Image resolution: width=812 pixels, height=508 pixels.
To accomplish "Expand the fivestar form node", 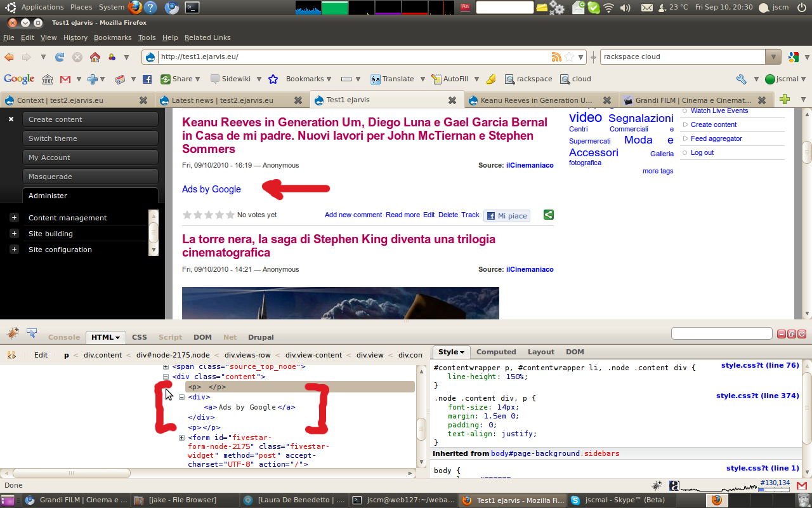I will 181,438.
